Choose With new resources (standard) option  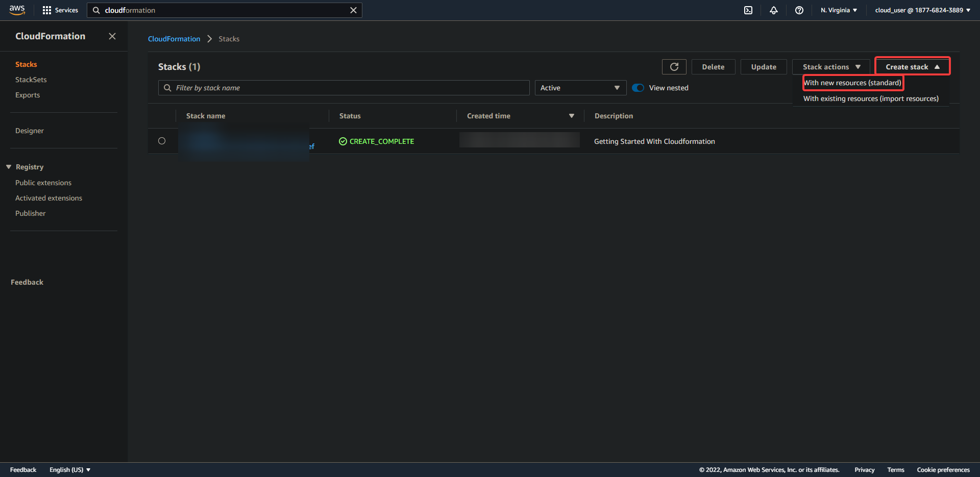click(852, 83)
